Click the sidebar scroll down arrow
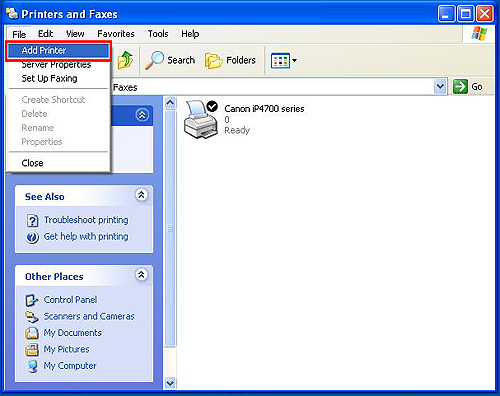This screenshot has width=500, height=396. 170,383
